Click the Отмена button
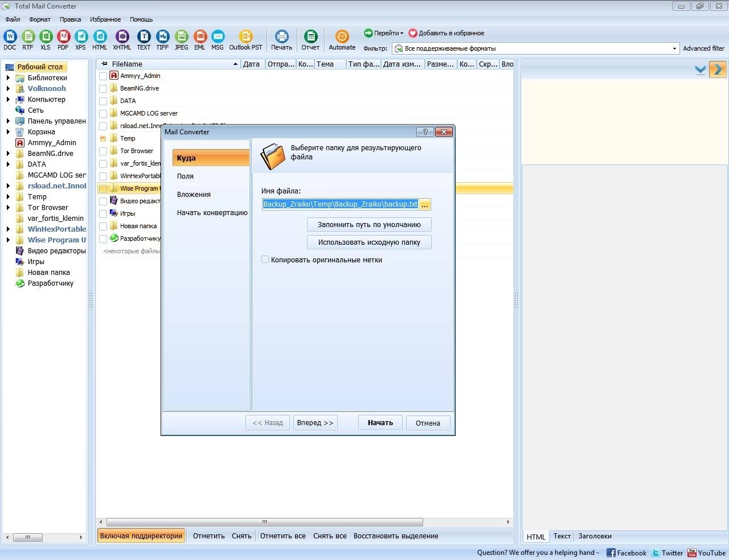 click(x=428, y=423)
